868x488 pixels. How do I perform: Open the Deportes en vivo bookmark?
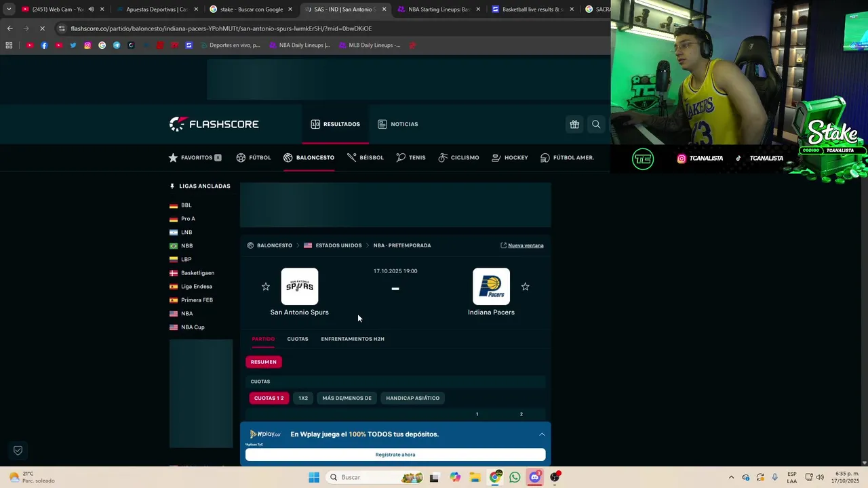231,45
